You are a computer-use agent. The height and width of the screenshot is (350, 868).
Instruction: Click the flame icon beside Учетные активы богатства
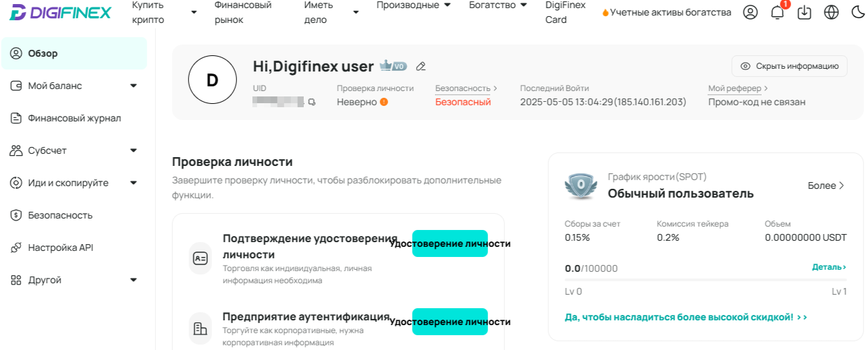point(605,12)
